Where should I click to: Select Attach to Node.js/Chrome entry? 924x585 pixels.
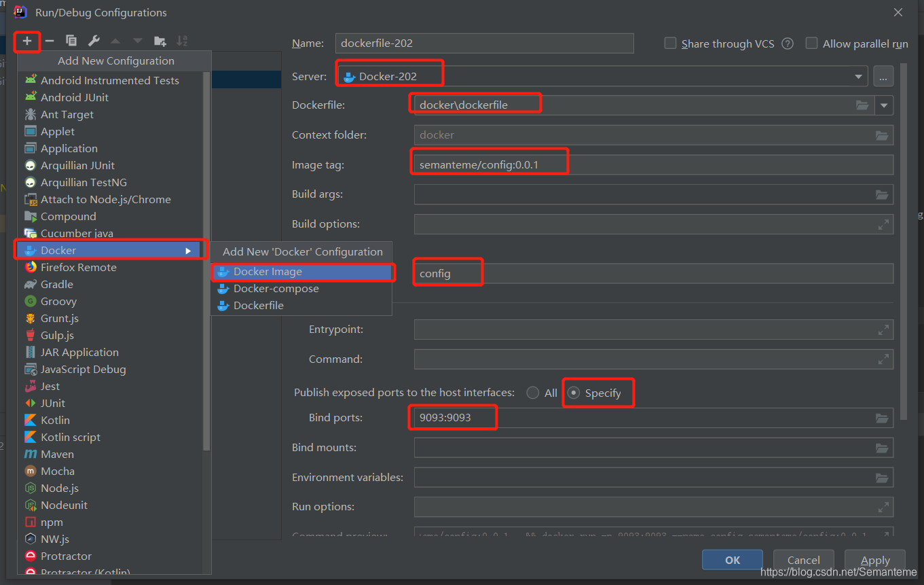pyautogui.click(x=110, y=199)
